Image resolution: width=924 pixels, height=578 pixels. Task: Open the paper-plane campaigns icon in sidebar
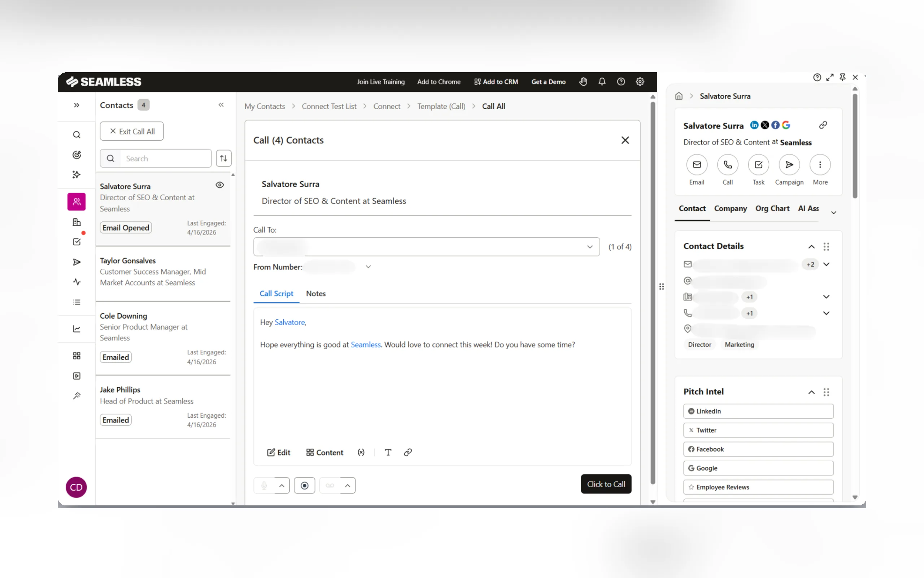coord(77,262)
